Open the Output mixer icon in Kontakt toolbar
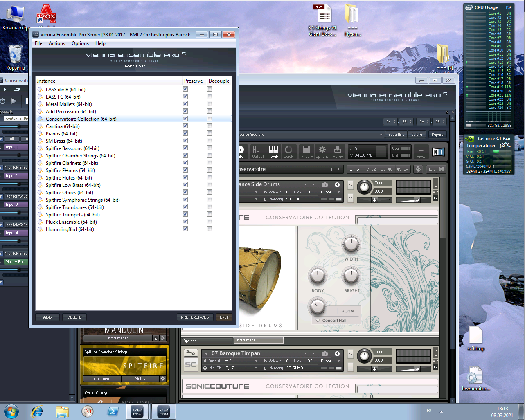Viewport: 525px width, 420px height. click(x=258, y=152)
